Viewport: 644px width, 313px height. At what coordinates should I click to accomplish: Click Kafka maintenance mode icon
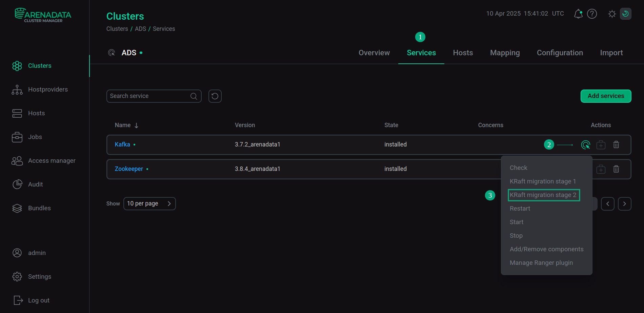point(601,145)
